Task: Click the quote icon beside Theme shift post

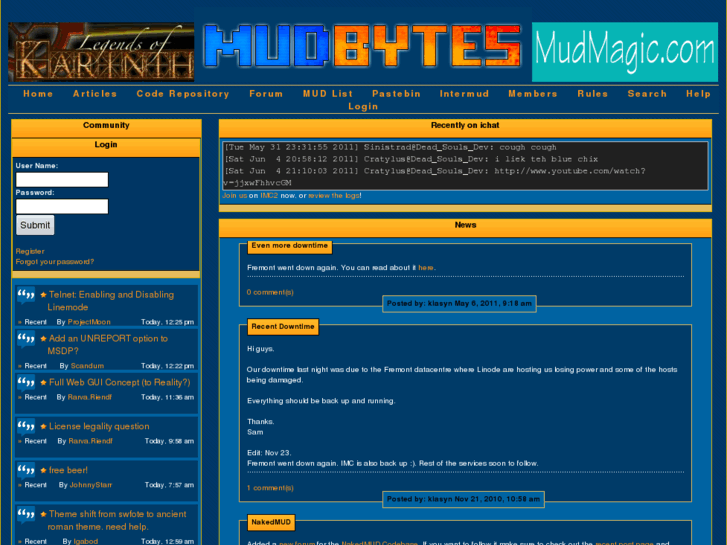Action: (x=26, y=514)
